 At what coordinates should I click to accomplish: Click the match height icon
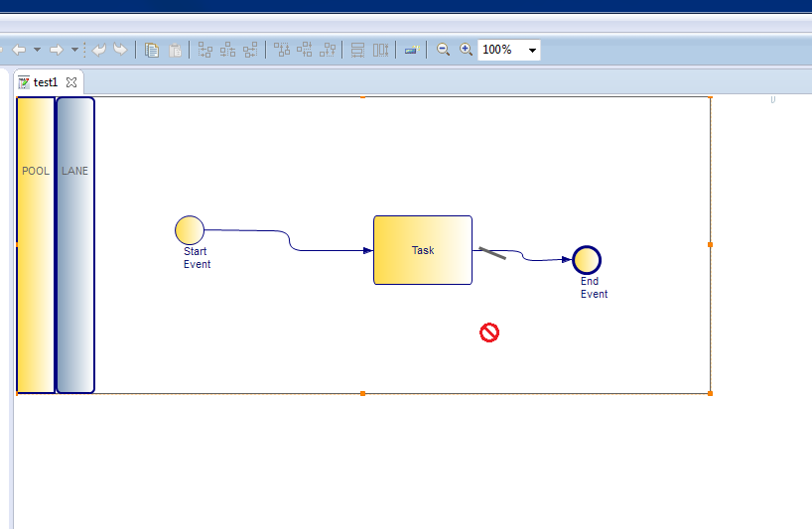(380, 50)
